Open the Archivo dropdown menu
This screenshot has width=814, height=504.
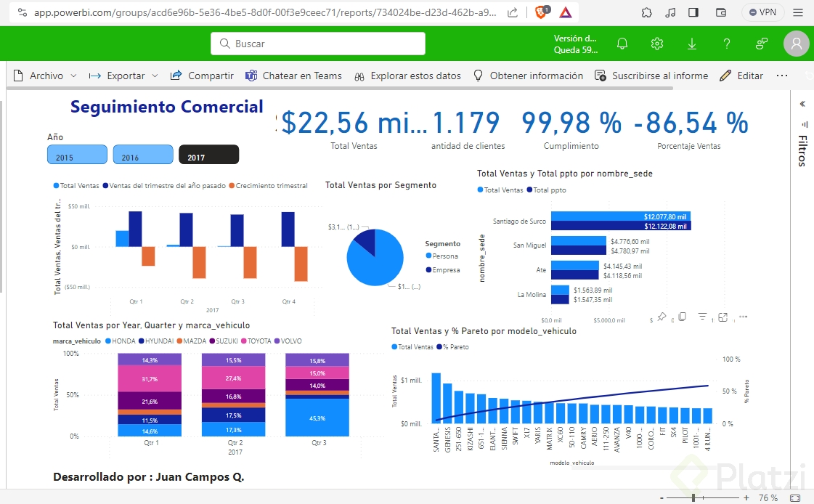46,76
